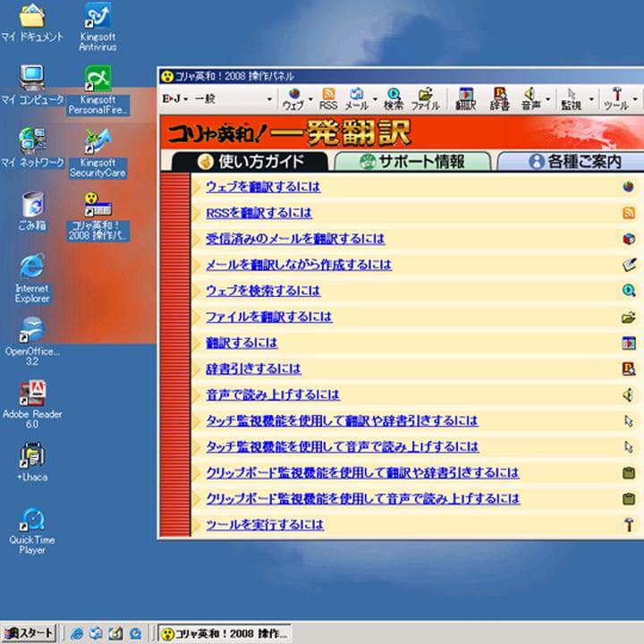Click the folder icon in ファイルを翻訳 row

click(x=629, y=317)
